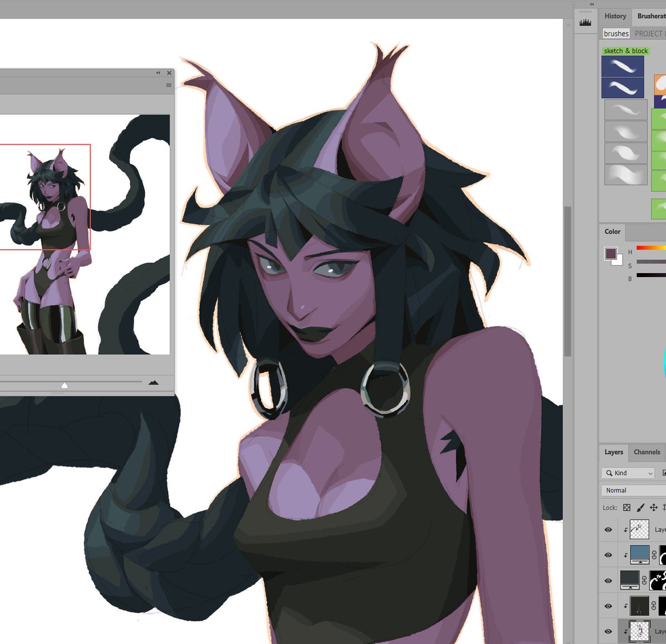
Task: Select the second gray brush preset
Action: [x=625, y=132]
